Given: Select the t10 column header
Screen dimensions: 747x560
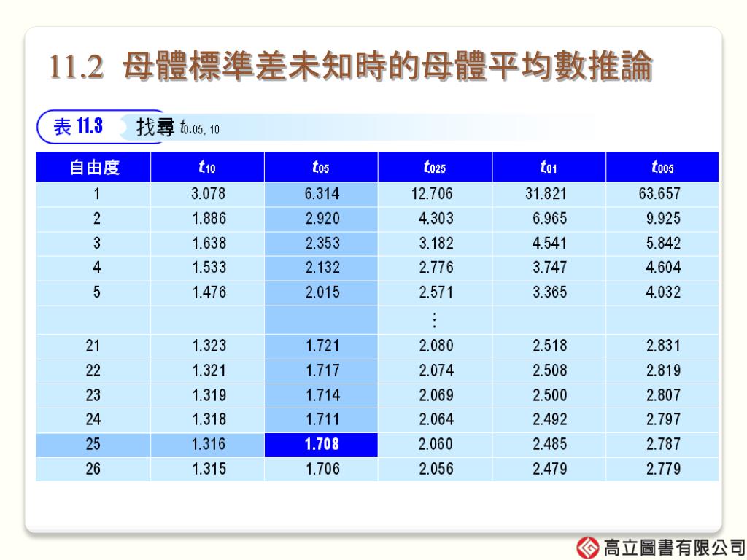Looking at the screenshot, I should click(207, 167).
